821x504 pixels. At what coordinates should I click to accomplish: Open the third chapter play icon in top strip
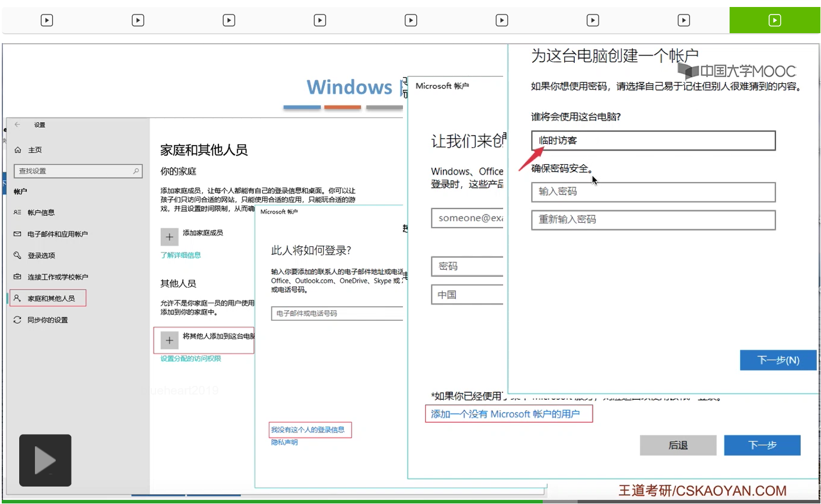tap(229, 20)
